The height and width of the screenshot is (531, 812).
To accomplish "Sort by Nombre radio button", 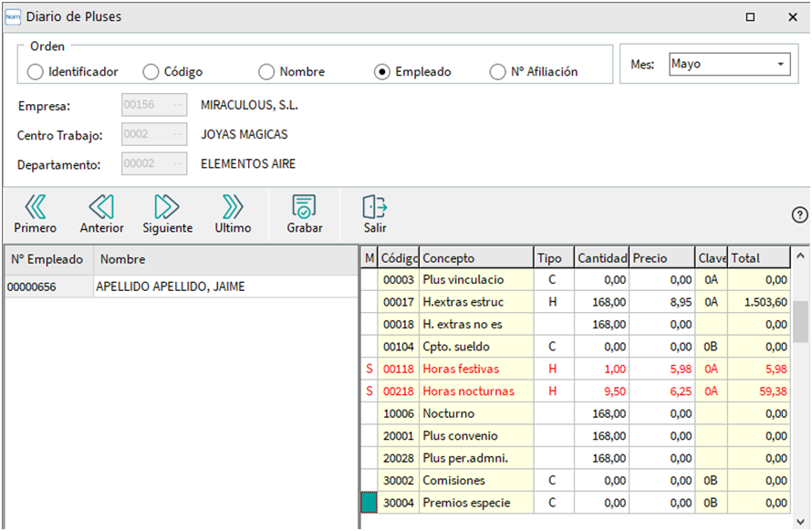I will click(266, 72).
